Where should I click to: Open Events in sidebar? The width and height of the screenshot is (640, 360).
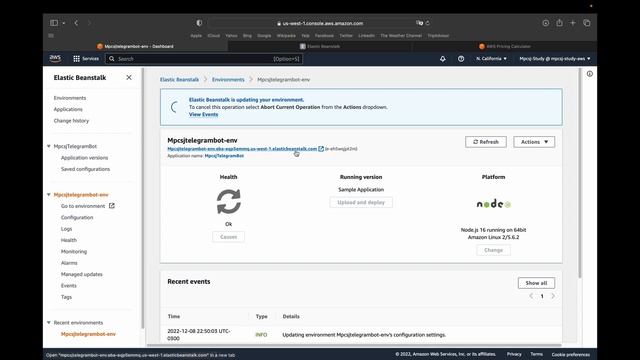tap(69, 286)
